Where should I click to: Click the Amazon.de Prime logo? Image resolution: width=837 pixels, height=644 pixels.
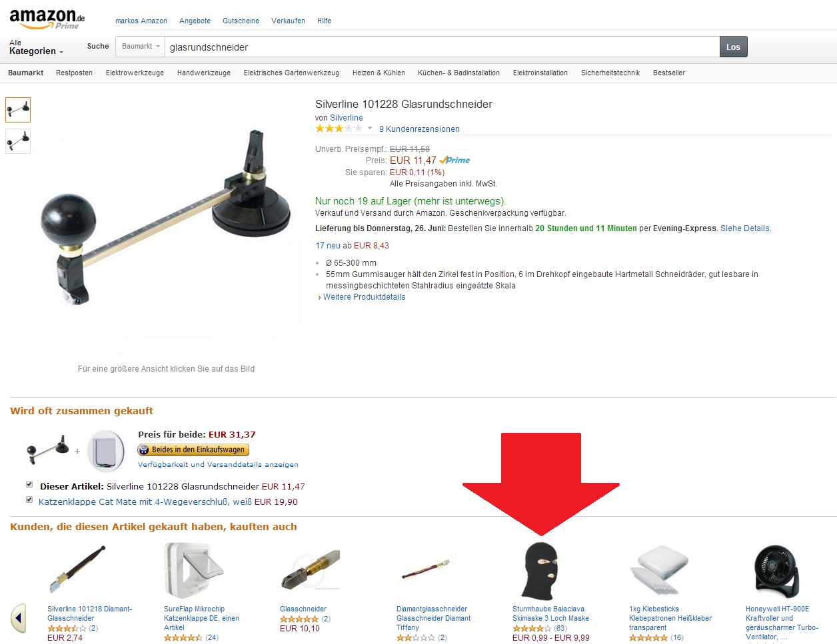point(47,19)
